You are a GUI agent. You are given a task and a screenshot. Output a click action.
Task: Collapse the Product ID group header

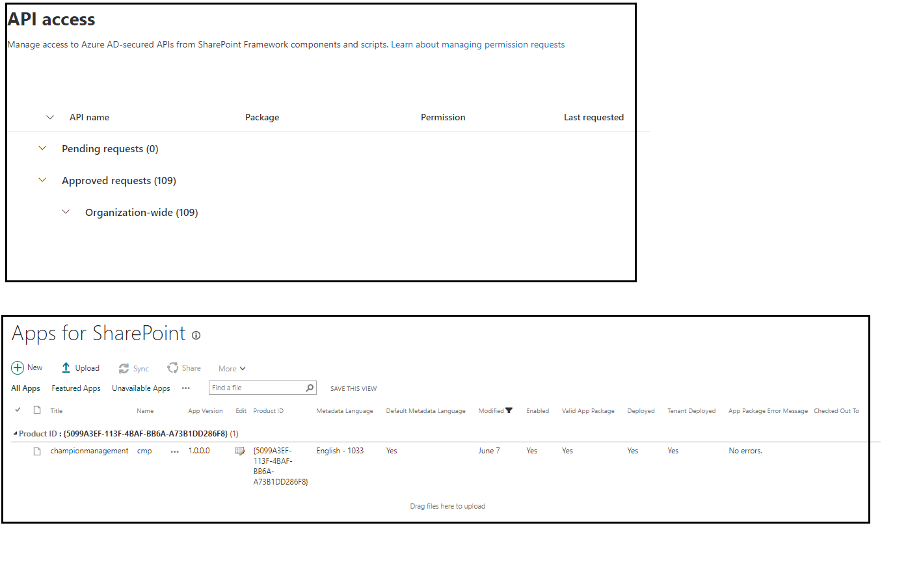14,433
